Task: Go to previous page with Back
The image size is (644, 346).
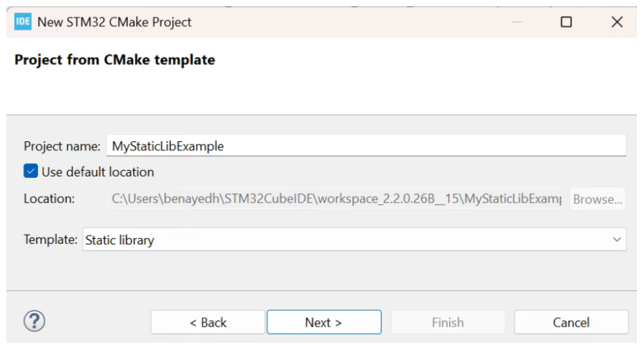Action: (x=208, y=322)
